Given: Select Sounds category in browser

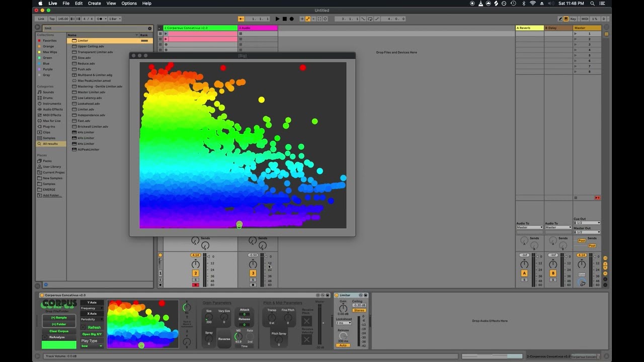Looking at the screenshot, I should [48, 92].
